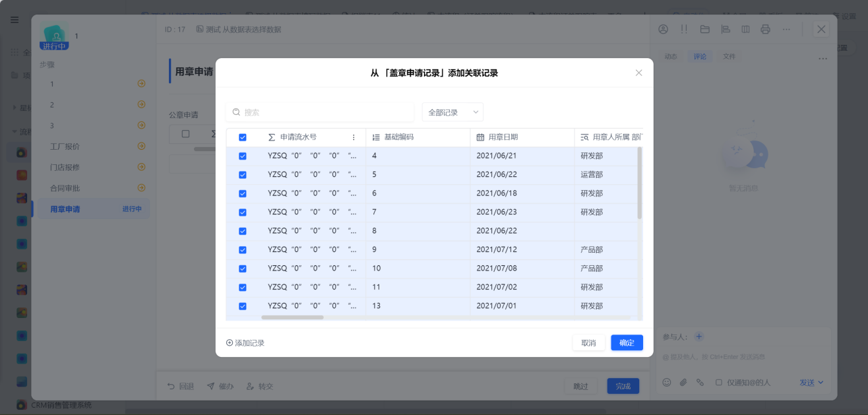Uncheck the row with 基础编码 10

tap(243, 269)
